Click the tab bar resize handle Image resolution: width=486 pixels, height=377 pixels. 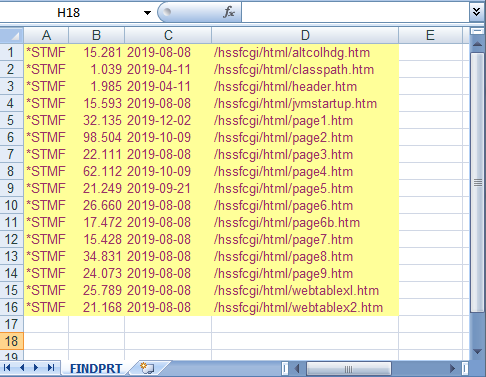pos(285,368)
